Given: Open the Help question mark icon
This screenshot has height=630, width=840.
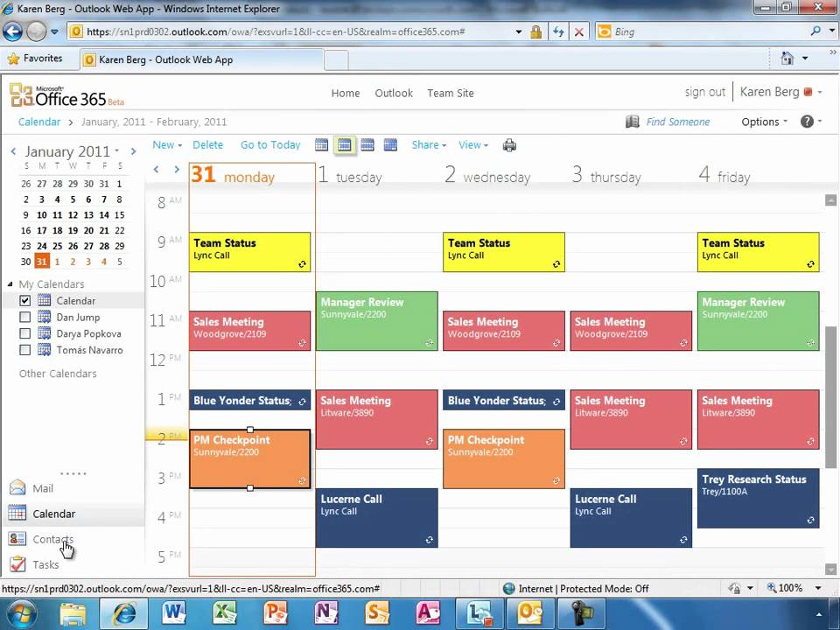Looking at the screenshot, I should click(807, 122).
